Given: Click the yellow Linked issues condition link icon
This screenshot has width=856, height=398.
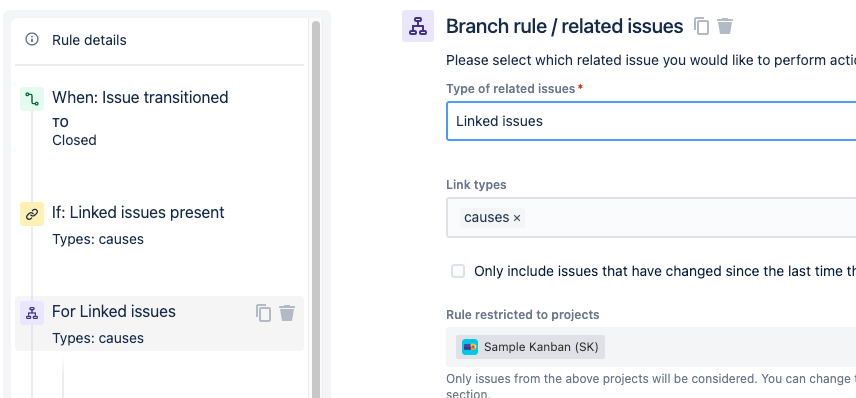Looking at the screenshot, I should (x=32, y=214).
